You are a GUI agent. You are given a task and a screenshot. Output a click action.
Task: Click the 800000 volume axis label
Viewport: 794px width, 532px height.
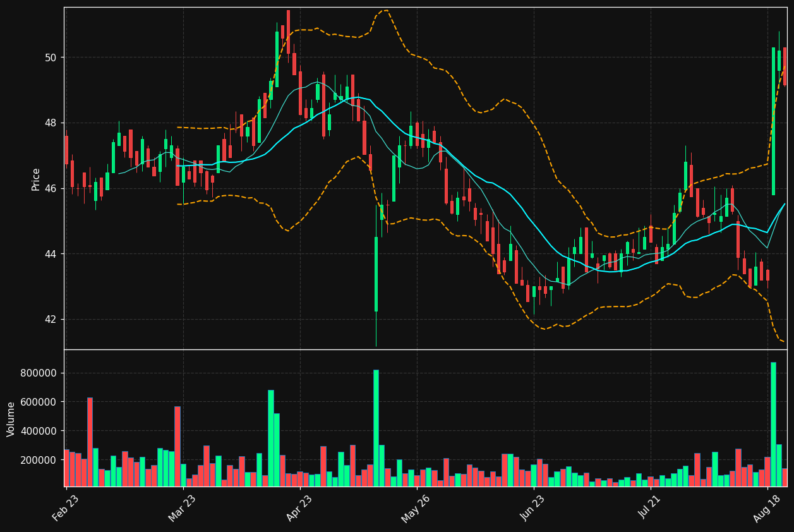click(x=39, y=373)
